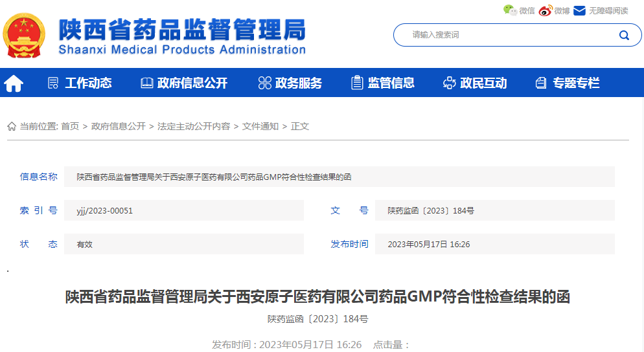Screen dimensions: 644x352
Task: Click the envelope icon beside 无障碍阅读
Action: click(x=579, y=10)
